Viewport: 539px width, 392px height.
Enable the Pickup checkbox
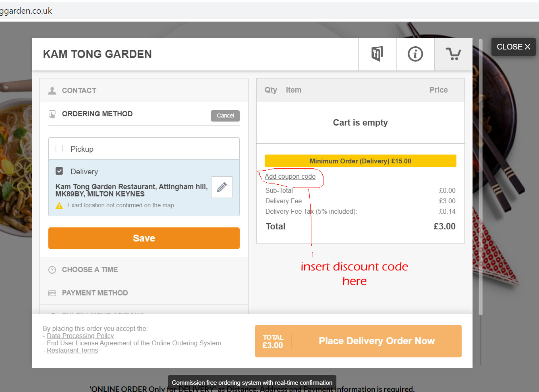[59, 149]
